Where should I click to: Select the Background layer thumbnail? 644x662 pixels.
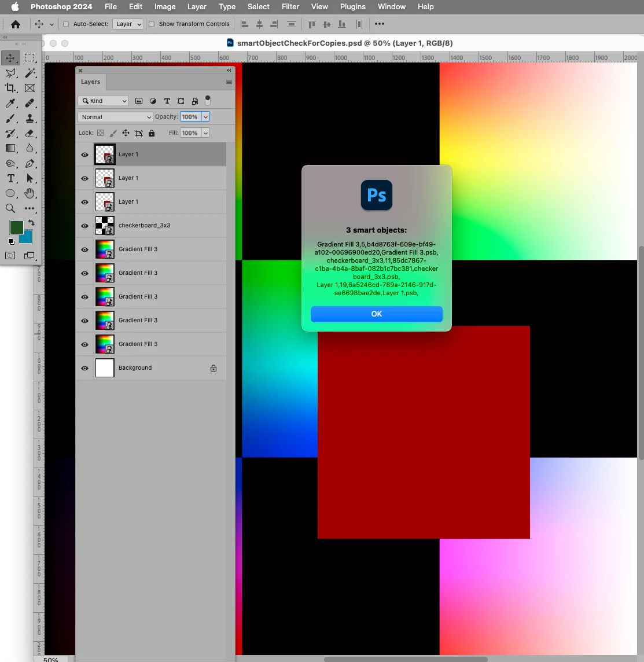105,367
